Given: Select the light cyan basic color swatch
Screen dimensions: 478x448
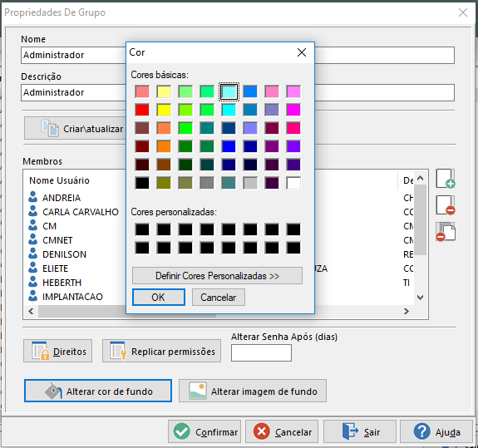Looking at the screenshot, I should coord(229,91).
